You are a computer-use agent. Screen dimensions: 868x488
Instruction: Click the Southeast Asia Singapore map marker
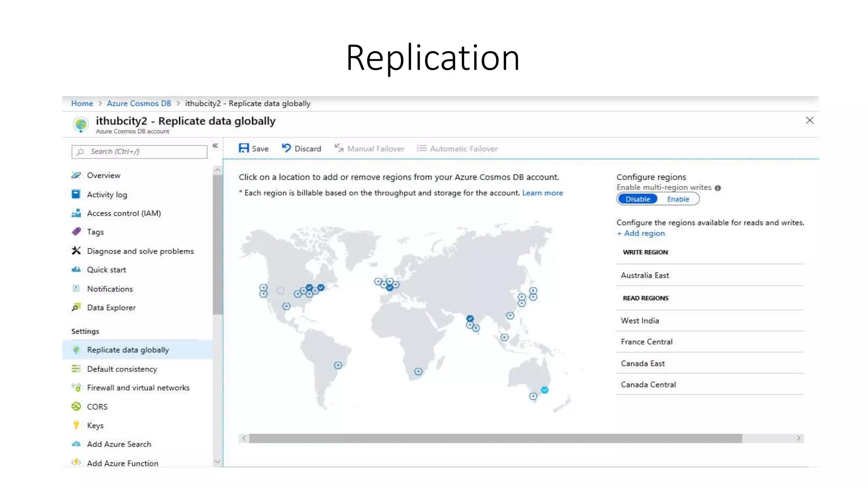tap(504, 338)
